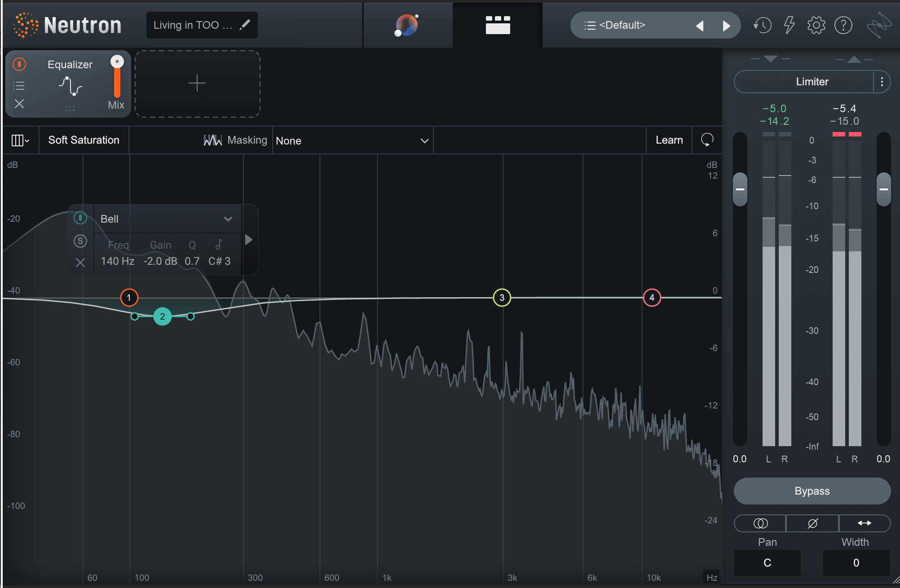The height and width of the screenshot is (588, 900).
Task: Click the Equalizer curve icon
Action: (x=71, y=86)
